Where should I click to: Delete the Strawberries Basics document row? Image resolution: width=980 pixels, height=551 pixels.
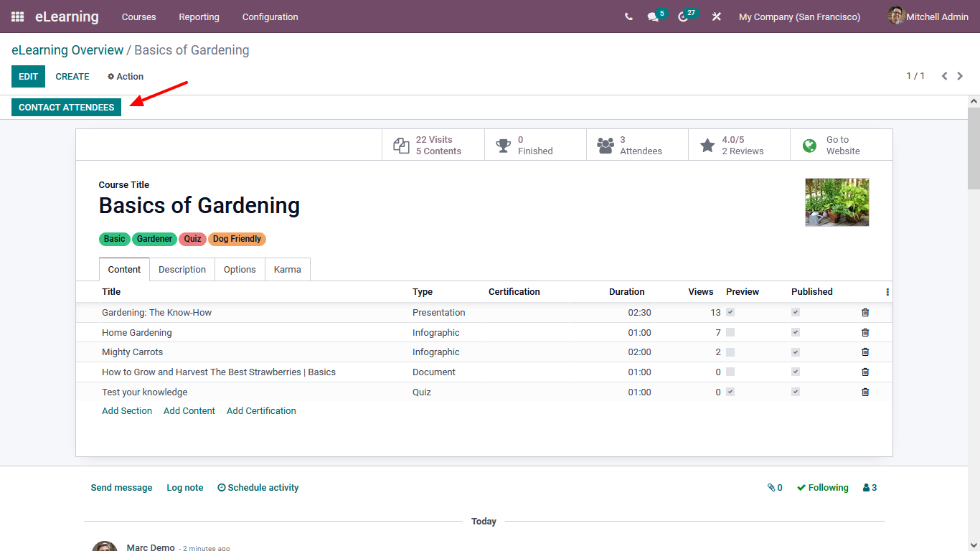(x=865, y=372)
